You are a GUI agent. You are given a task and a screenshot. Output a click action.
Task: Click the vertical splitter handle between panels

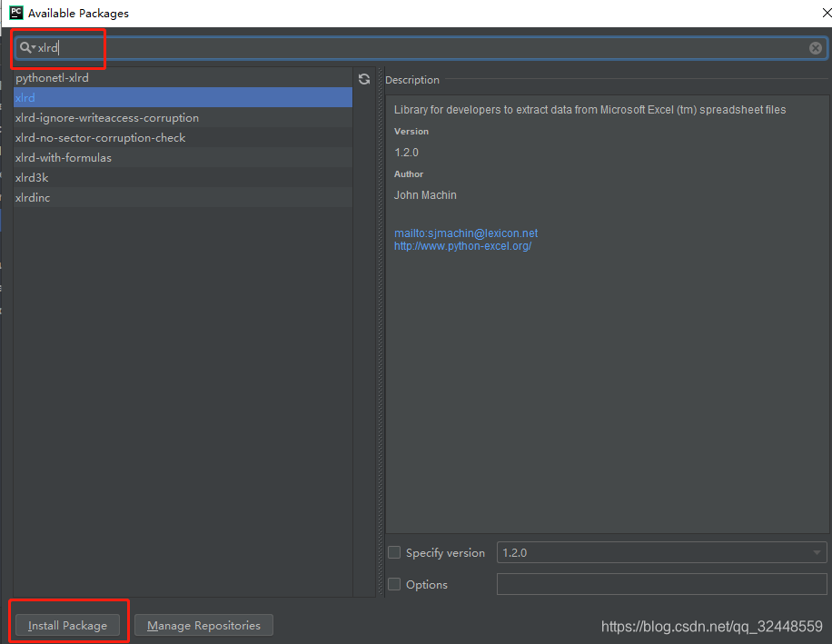click(380, 332)
